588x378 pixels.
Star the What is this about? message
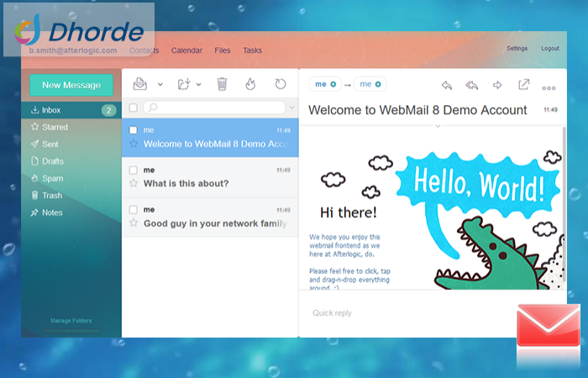134,183
